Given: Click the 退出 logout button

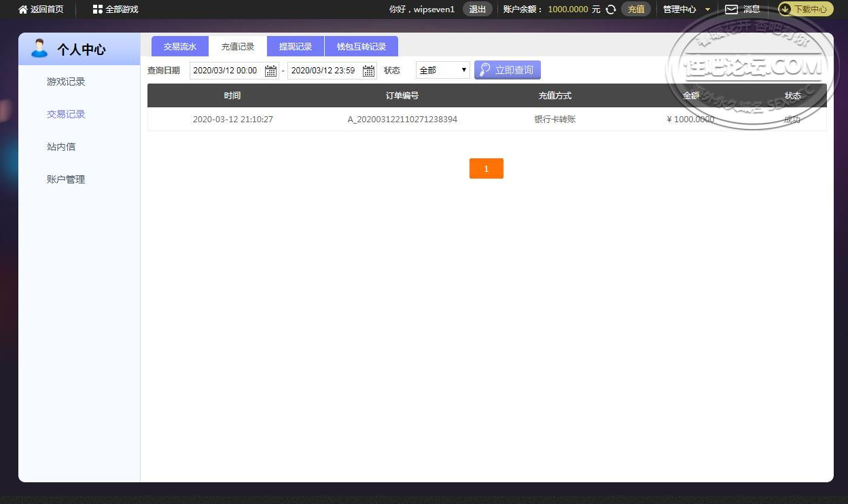Looking at the screenshot, I should click(x=478, y=10).
